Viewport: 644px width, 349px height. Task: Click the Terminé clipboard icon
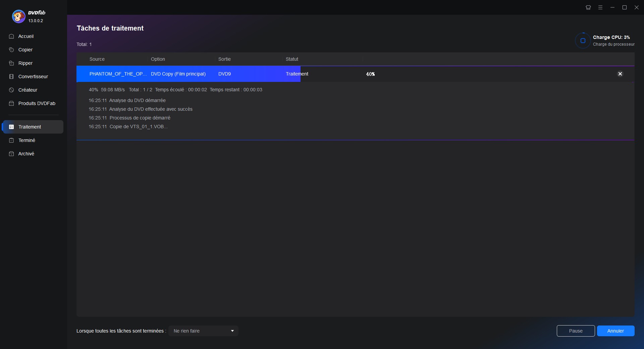pyautogui.click(x=11, y=140)
